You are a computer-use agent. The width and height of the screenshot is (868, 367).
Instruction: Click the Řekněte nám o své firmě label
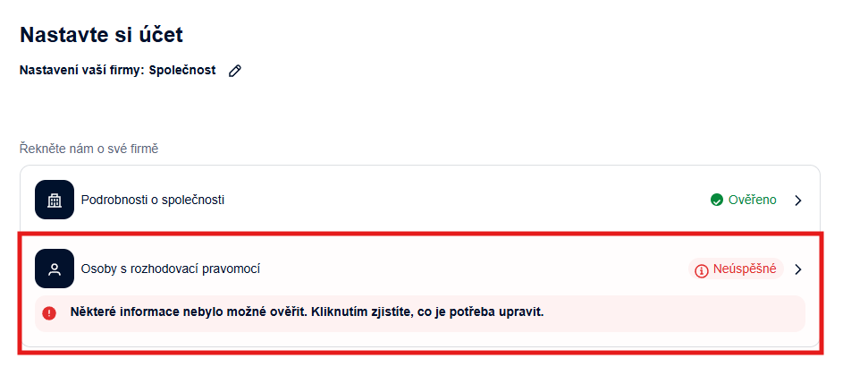pos(88,148)
